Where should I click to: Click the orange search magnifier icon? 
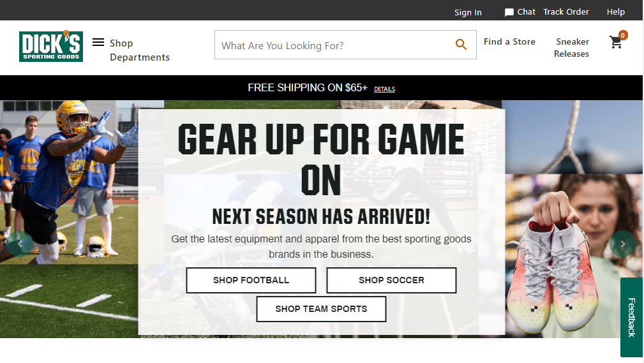pos(461,45)
